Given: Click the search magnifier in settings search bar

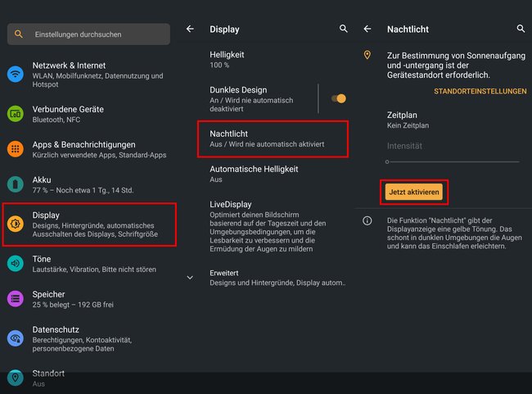Looking at the screenshot, I should (19, 34).
